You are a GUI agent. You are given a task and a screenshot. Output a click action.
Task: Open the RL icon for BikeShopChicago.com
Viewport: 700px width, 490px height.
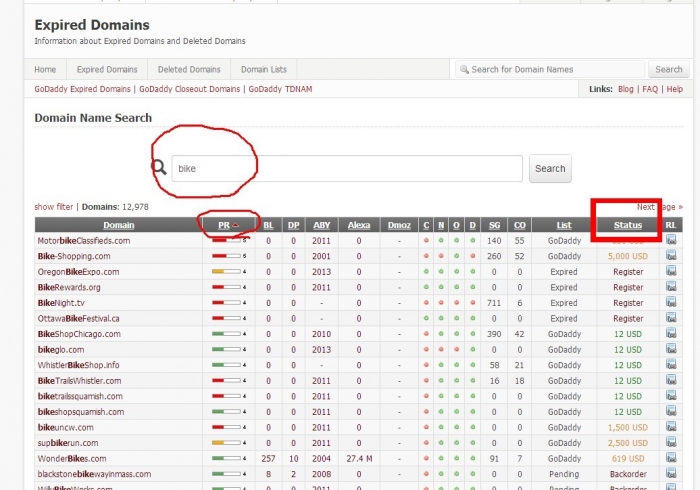(671, 334)
